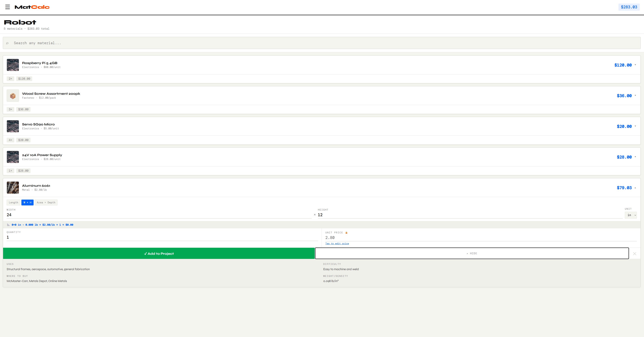Screen dimensions: 644x337
Task: Click the unit price lock icon
Action: [346, 233]
